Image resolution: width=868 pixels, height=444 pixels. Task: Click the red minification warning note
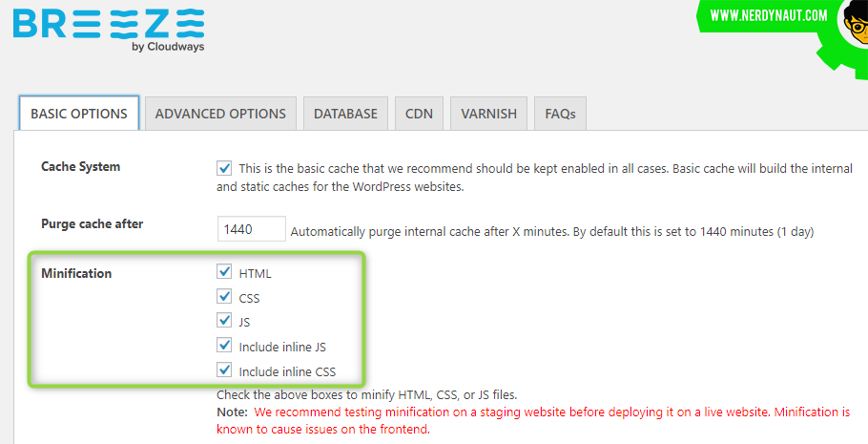point(533,420)
